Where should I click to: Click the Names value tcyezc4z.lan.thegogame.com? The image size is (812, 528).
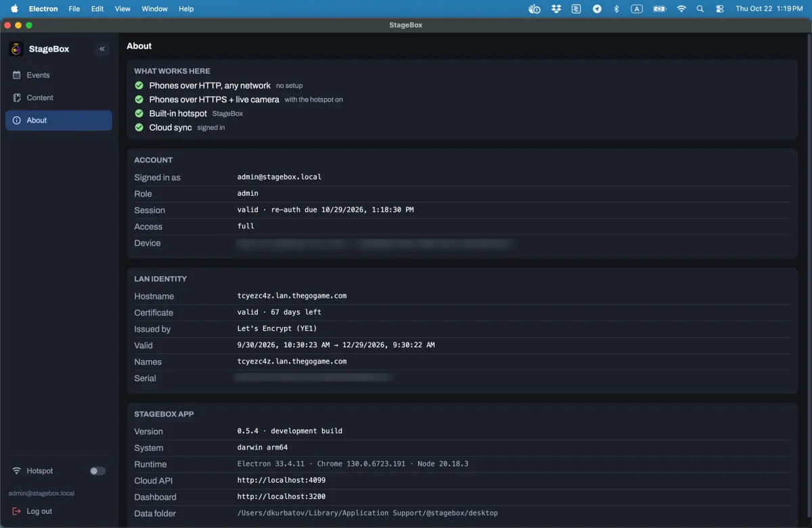point(292,361)
